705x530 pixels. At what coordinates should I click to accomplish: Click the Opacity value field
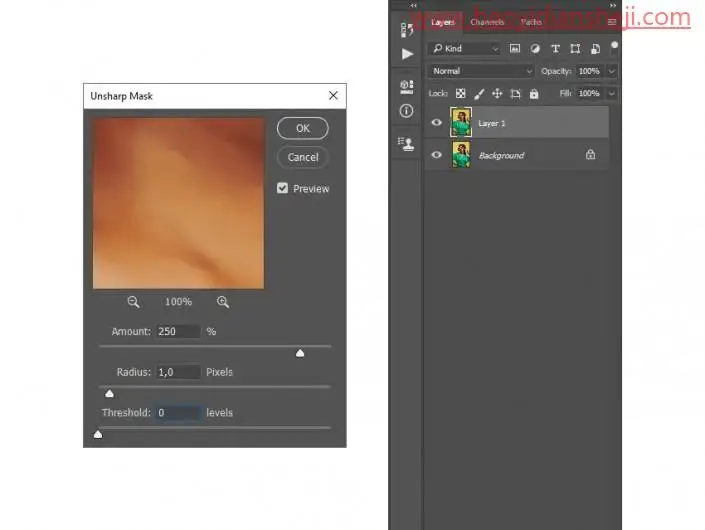[589, 71]
